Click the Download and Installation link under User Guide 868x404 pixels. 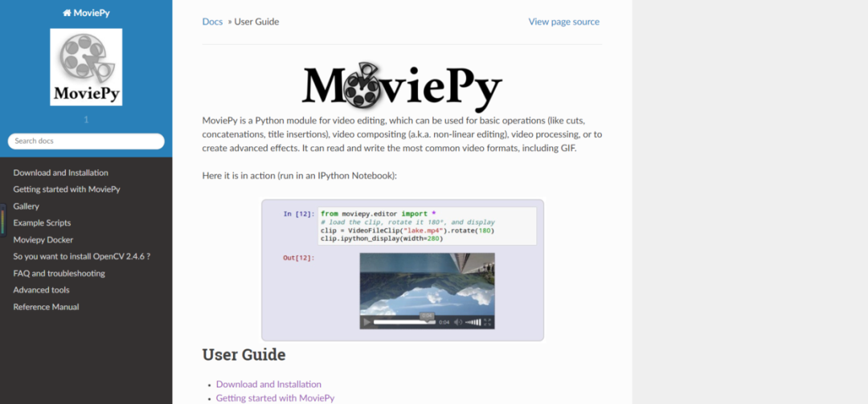[x=268, y=384]
